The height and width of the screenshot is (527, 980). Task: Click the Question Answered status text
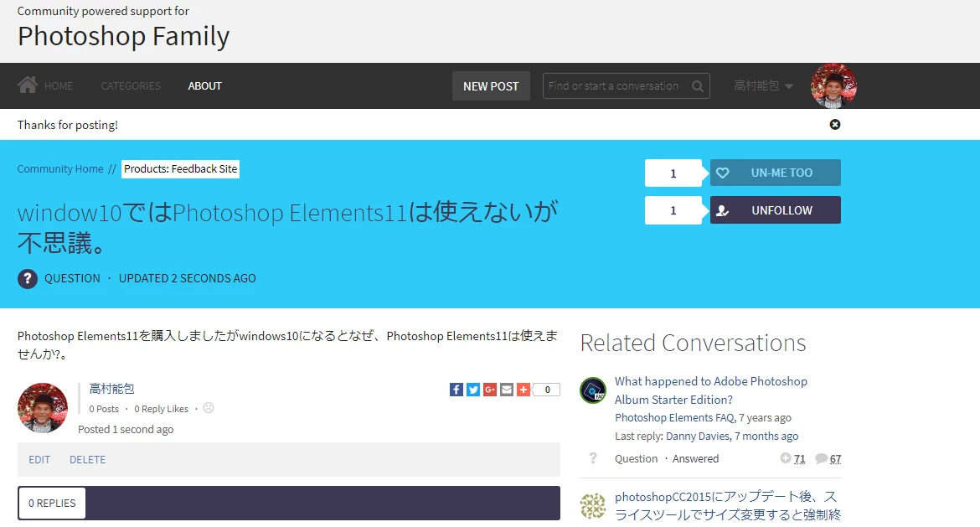click(666, 459)
